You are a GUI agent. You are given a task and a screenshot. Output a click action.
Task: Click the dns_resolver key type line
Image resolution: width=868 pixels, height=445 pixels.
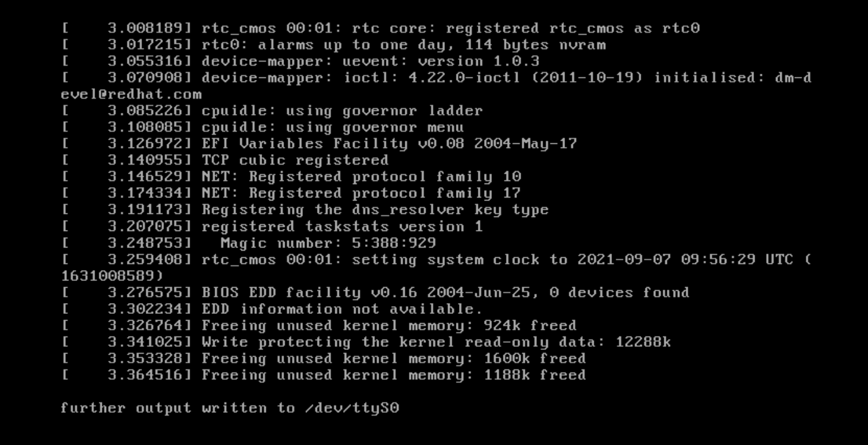(x=305, y=210)
